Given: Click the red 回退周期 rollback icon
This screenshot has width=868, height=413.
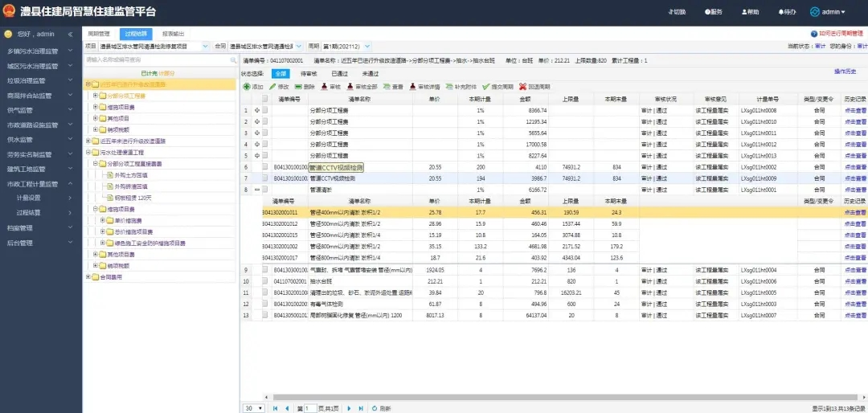Looking at the screenshot, I should click(522, 86).
